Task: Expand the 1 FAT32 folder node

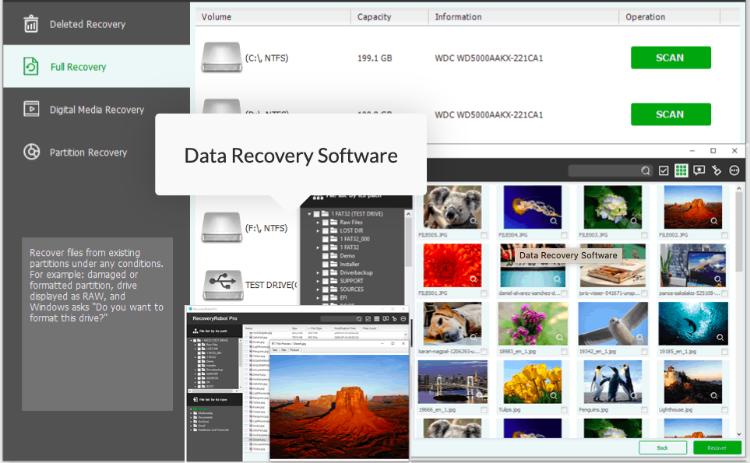Action: 318,247
